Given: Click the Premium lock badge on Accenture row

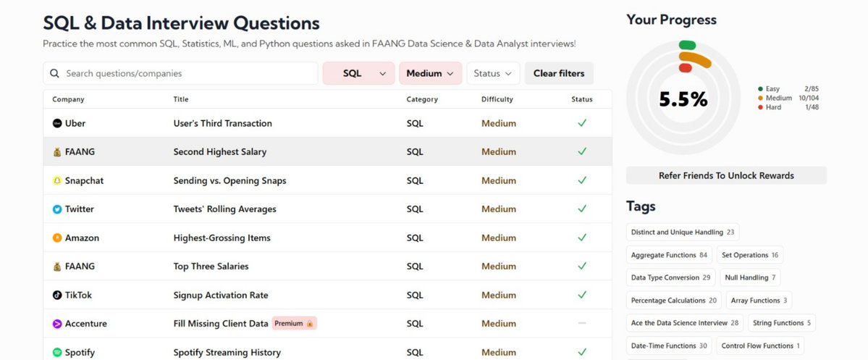Looking at the screenshot, I should click(294, 324).
